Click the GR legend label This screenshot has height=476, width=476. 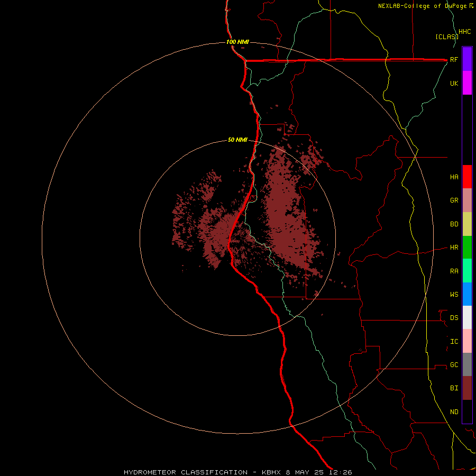(454, 200)
